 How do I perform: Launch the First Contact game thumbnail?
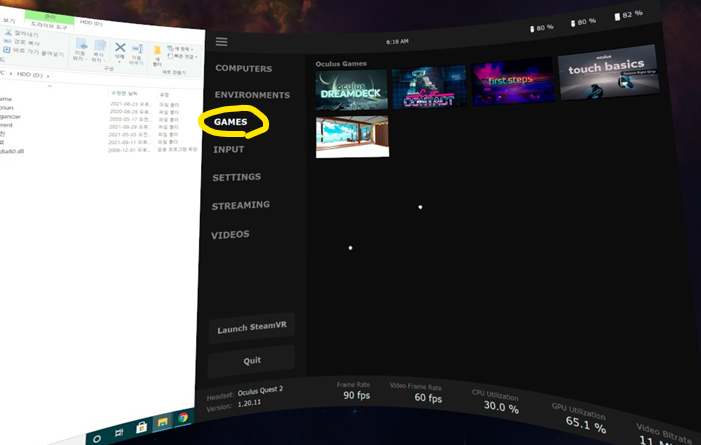tap(429, 87)
